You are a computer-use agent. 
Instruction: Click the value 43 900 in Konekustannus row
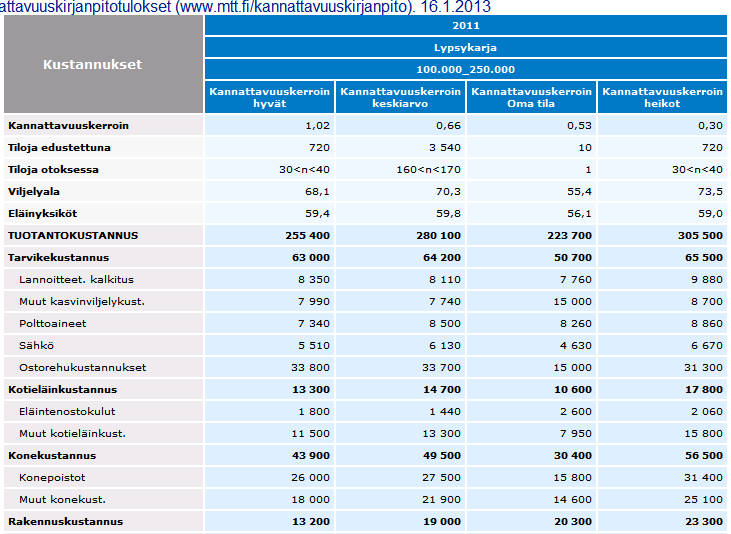tap(311, 456)
